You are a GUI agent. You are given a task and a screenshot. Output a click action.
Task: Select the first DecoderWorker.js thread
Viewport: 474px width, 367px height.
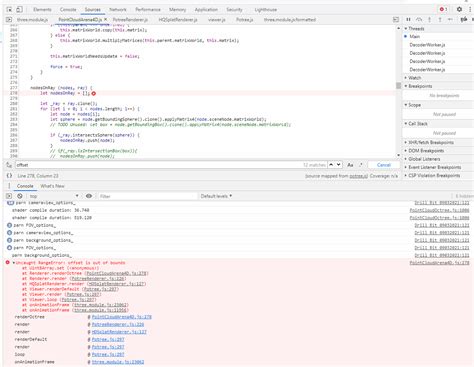point(427,45)
